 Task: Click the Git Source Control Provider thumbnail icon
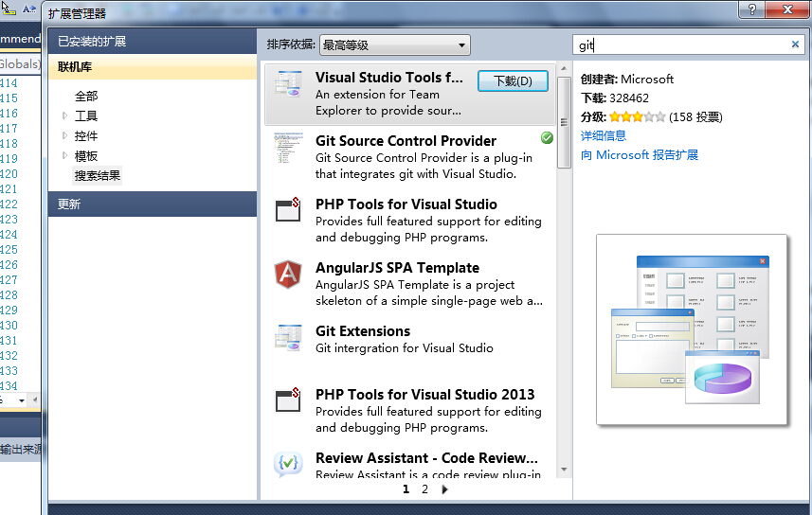coord(288,148)
